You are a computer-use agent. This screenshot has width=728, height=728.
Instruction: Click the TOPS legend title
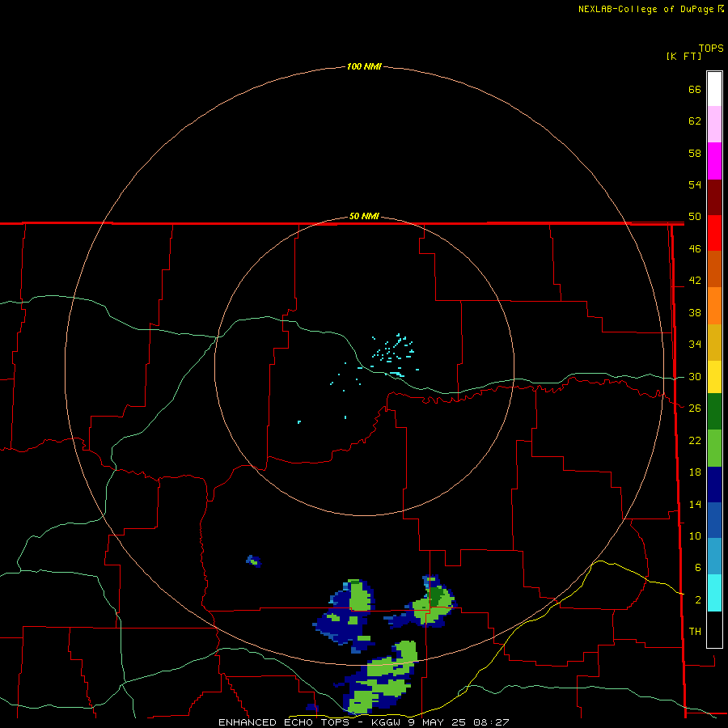click(711, 48)
